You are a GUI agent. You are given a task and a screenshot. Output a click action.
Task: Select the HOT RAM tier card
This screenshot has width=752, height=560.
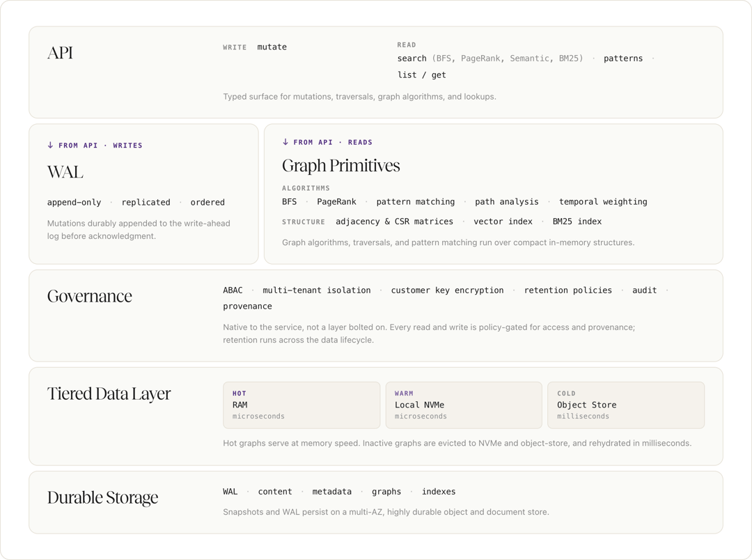(x=301, y=405)
